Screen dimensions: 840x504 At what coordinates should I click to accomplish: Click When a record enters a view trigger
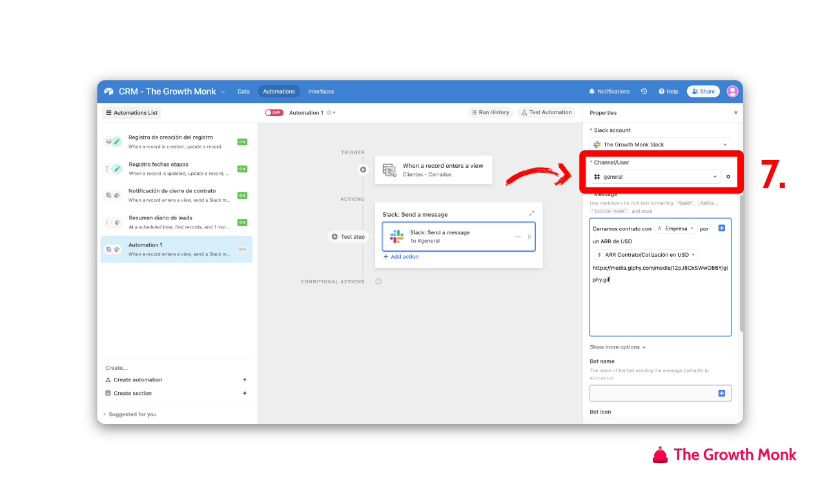pyautogui.click(x=433, y=170)
